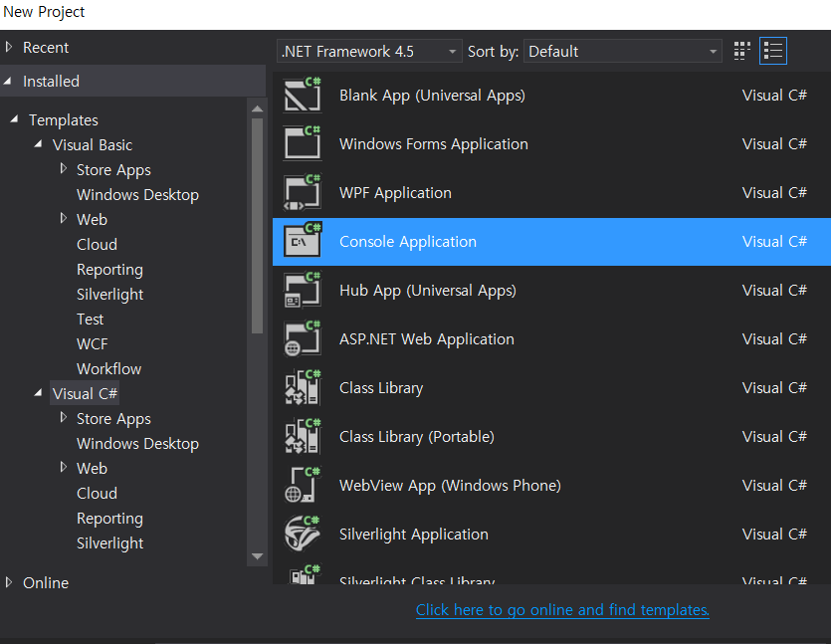This screenshot has width=831, height=644.
Task: Click the Installed section header
Action: tap(132, 81)
